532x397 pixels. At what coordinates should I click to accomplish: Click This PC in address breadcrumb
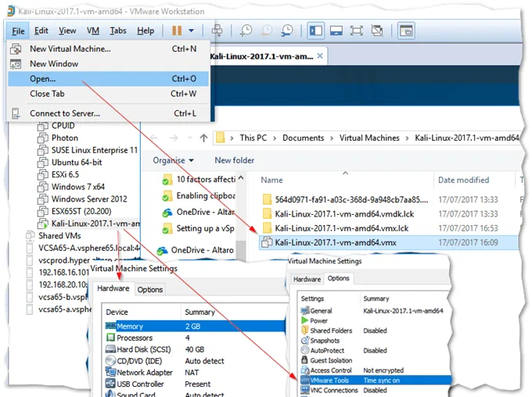tap(253, 138)
